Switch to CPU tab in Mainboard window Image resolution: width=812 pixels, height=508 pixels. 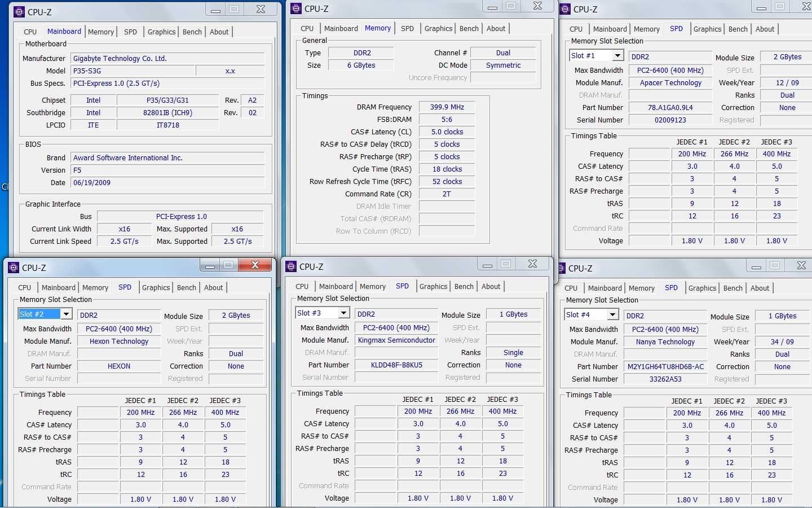tap(30, 32)
